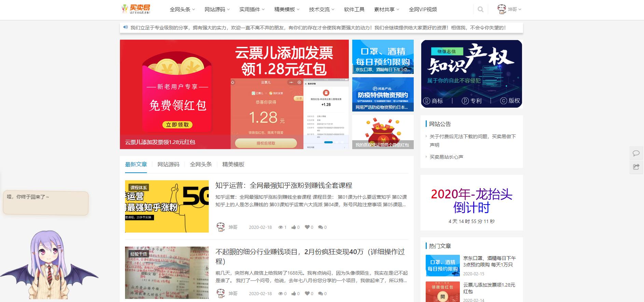Open hot article thumbnail 口罩、酒精每日预约限购
This screenshot has width=644, height=302.
[x=443, y=265]
